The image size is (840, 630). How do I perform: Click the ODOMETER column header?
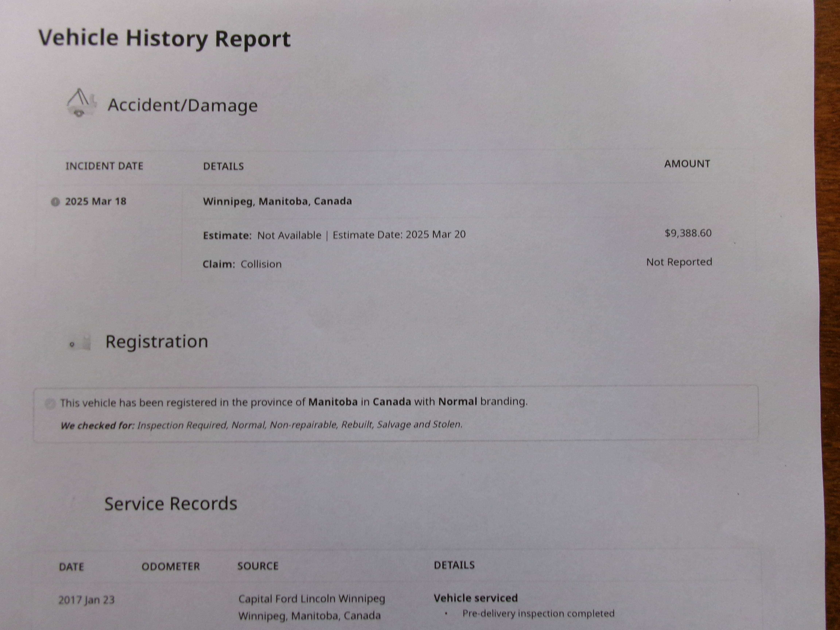tap(170, 566)
